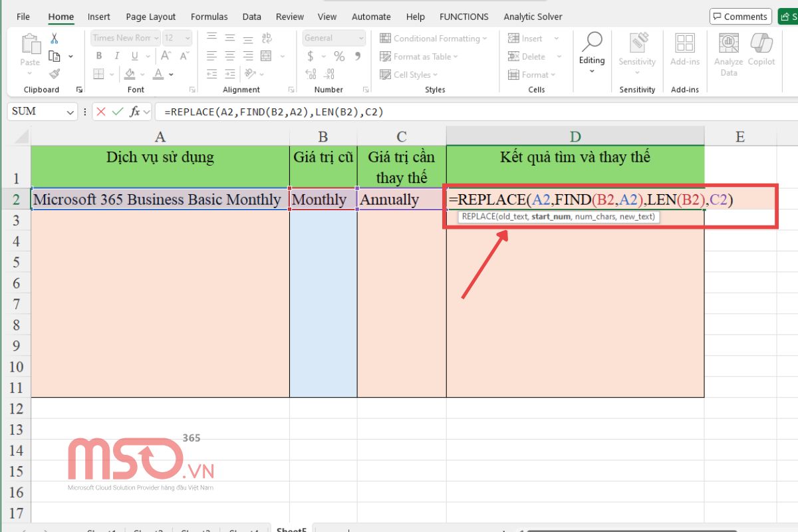Toggle Italic formatting
Screen dimensions: 798x532
tap(117, 56)
